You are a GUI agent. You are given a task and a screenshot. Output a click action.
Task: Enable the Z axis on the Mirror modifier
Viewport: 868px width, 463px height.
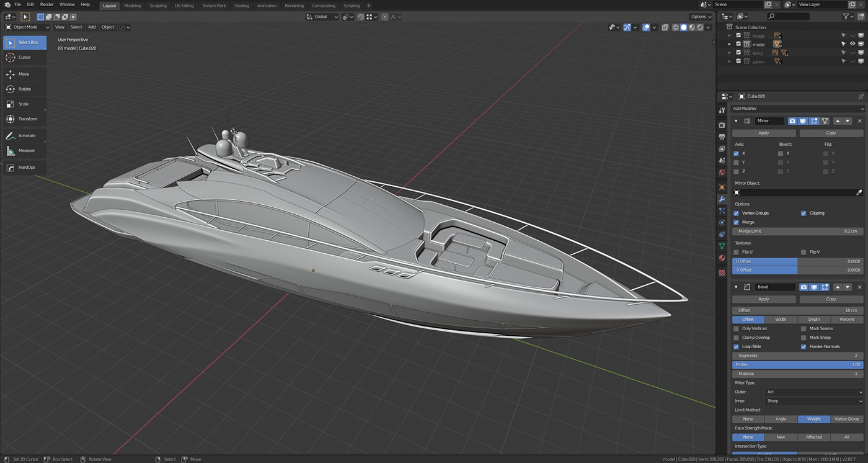point(738,171)
